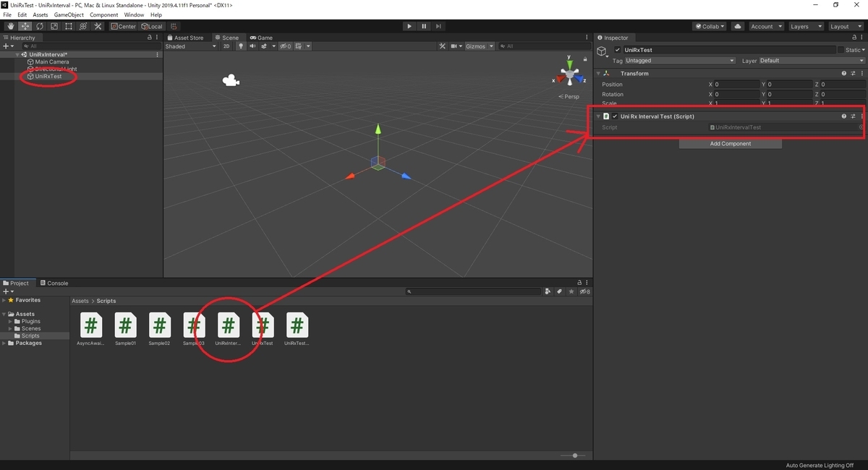Image resolution: width=868 pixels, height=470 pixels.
Task: Click Position X input field
Action: [x=736, y=85]
